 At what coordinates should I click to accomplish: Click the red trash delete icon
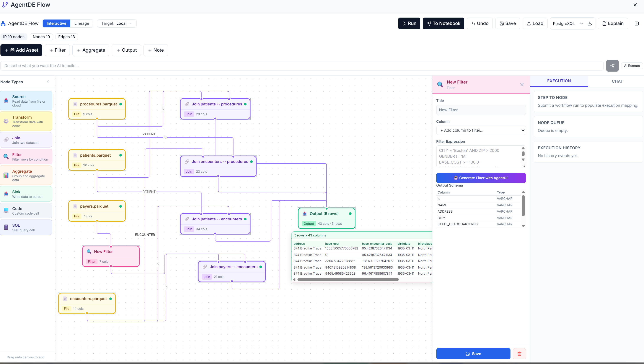519,354
